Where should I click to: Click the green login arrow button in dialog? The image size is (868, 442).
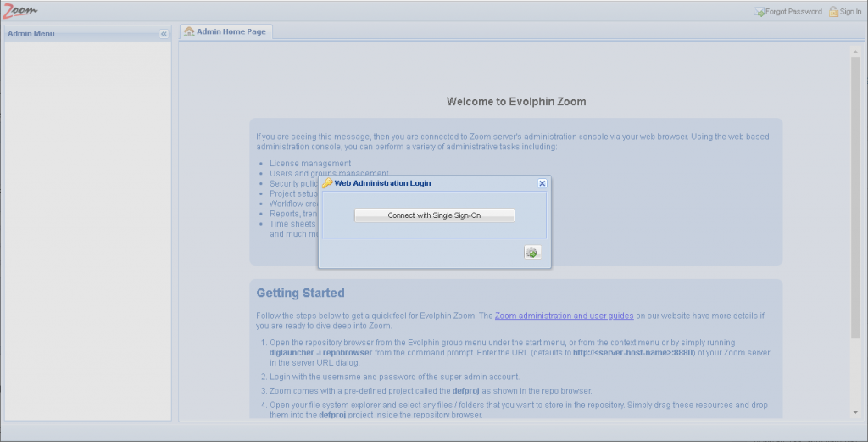pyautogui.click(x=532, y=253)
